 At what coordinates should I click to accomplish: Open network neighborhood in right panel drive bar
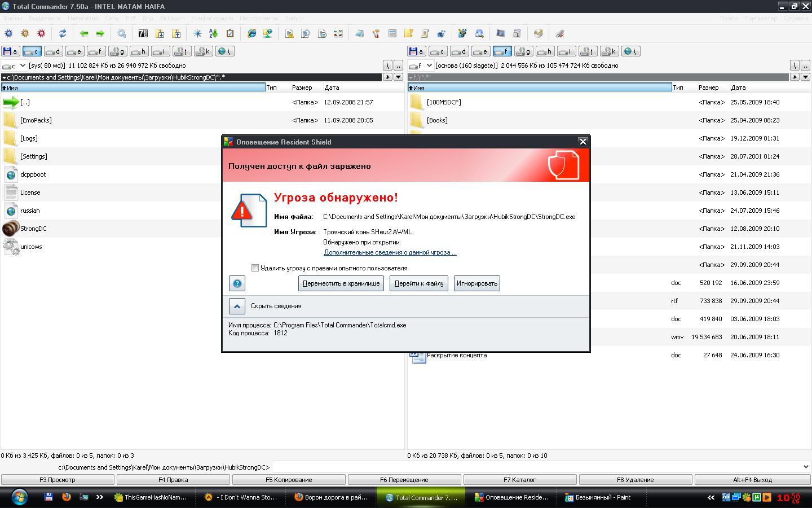(632, 51)
